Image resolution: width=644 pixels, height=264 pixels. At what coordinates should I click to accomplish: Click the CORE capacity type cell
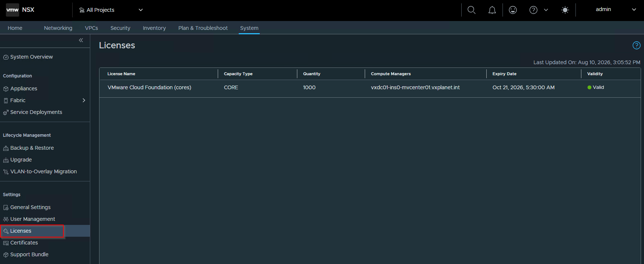coord(231,87)
